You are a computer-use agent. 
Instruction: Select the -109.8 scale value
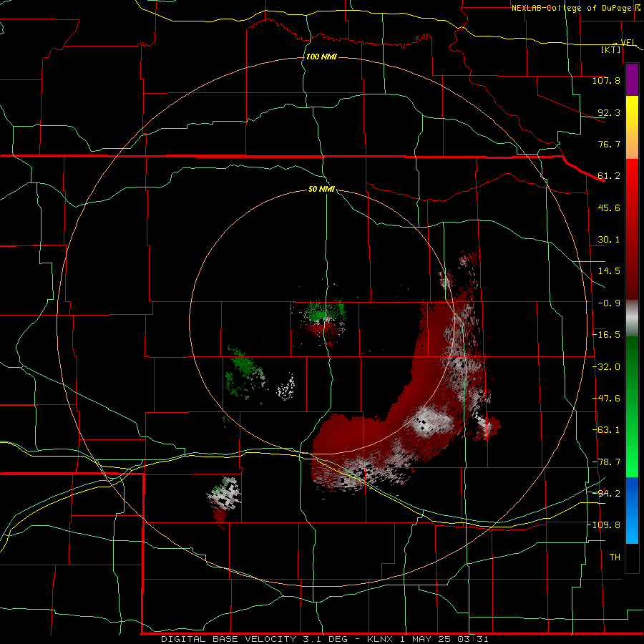tap(605, 525)
